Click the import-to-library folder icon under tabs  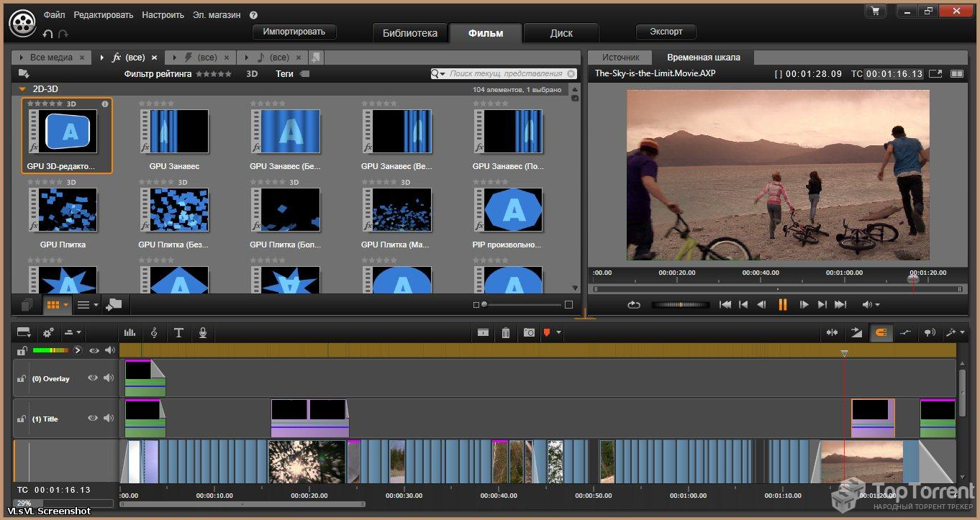24,73
